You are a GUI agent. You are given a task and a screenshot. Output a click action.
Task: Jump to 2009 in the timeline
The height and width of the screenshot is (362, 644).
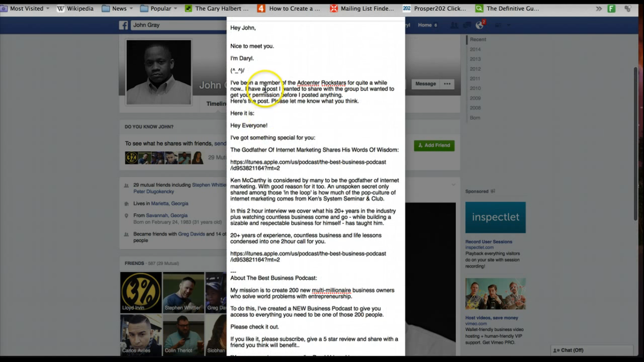[475, 99]
